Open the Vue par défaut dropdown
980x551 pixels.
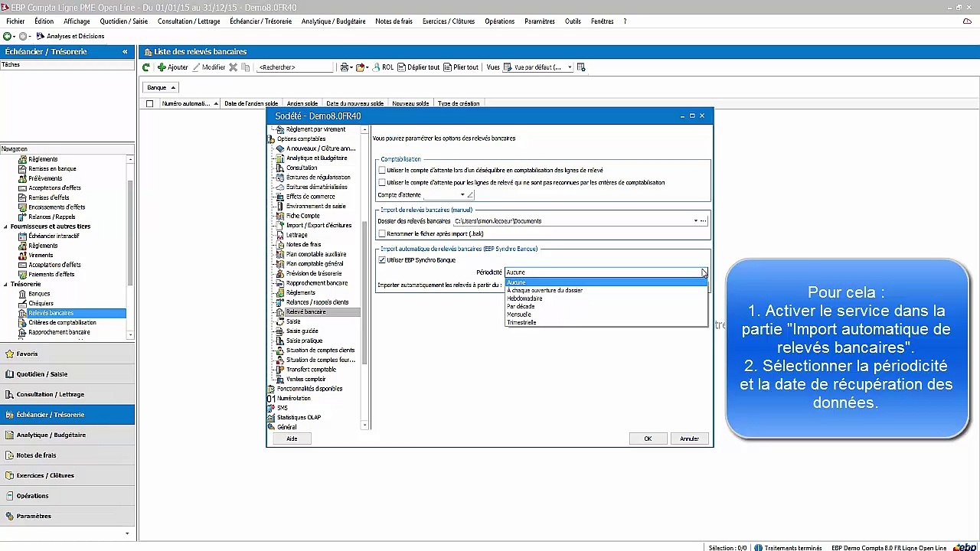(x=570, y=67)
